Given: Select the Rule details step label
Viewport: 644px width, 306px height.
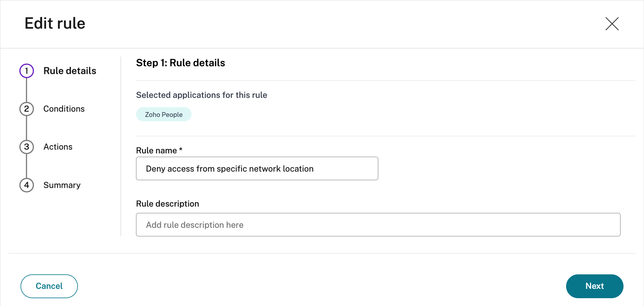Looking at the screenshot, I should (x=70, y=71).
